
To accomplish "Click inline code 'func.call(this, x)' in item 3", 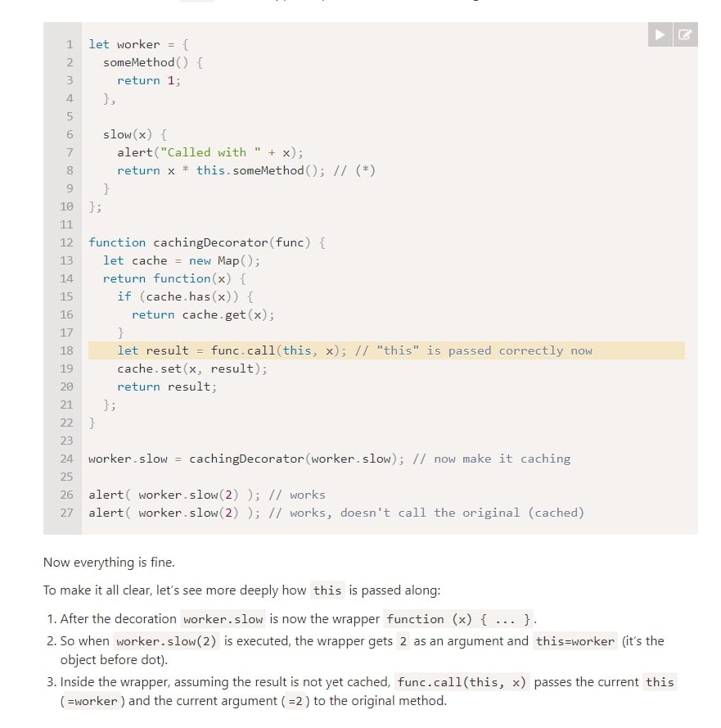I will pyautogui.click(x=462, y=682).
